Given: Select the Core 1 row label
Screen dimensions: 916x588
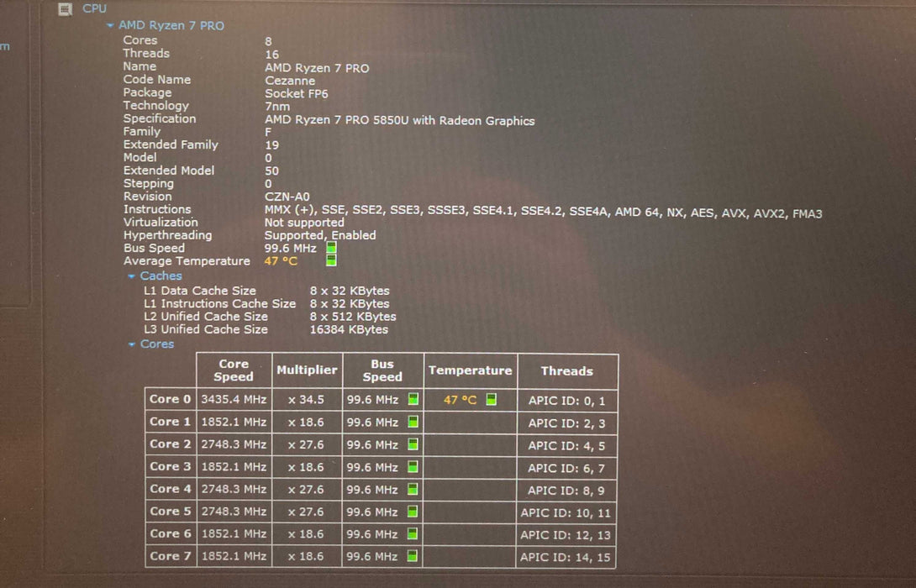Looking at the screenshot, I should [170, 422].
